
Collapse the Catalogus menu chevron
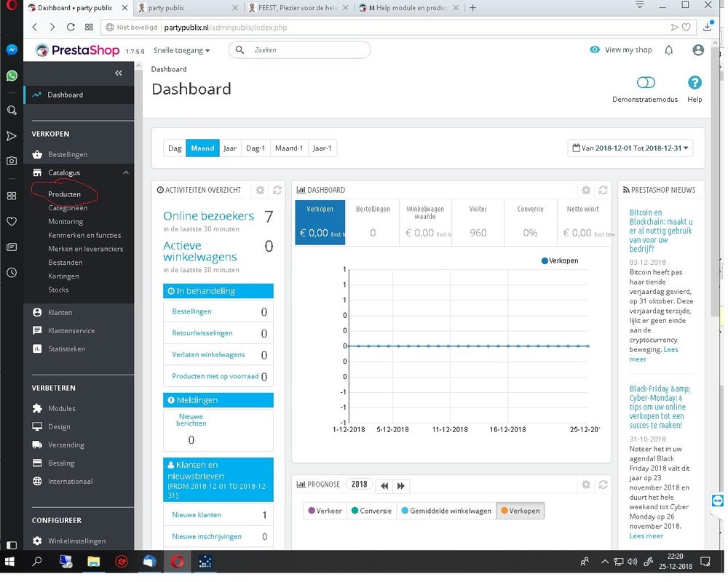click(x=126, y=172)
